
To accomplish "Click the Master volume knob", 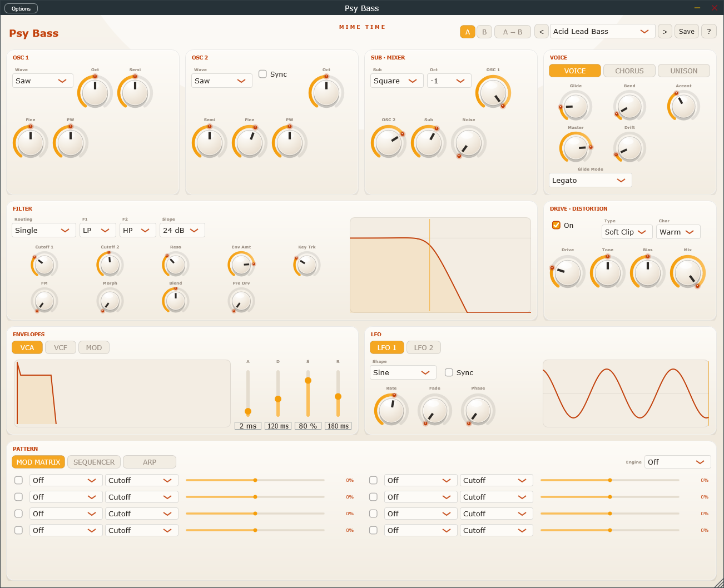I will pos(576,147).
